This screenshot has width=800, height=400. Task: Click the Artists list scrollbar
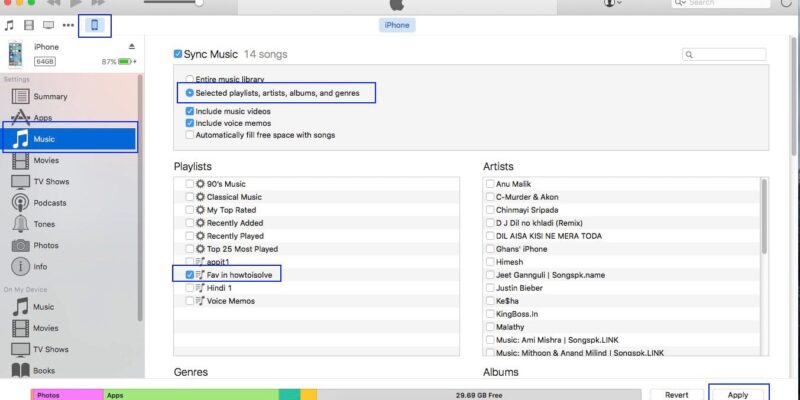click(x=764, y=215)
